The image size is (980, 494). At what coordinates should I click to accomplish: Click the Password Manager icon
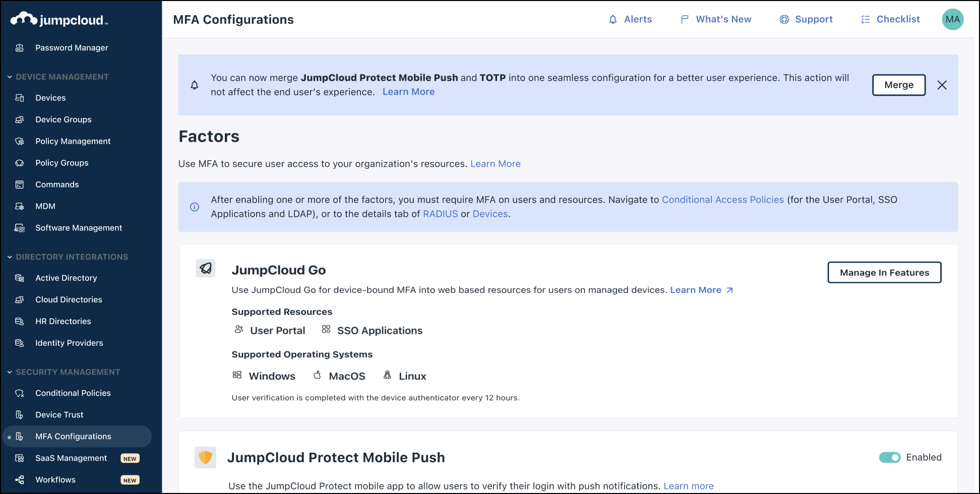[x=20, y=48]
